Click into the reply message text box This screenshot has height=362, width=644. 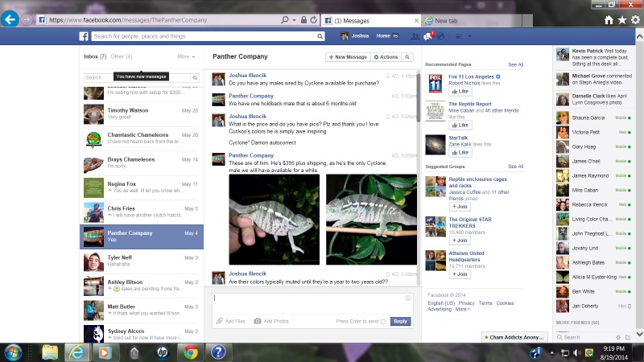point(312,303)
